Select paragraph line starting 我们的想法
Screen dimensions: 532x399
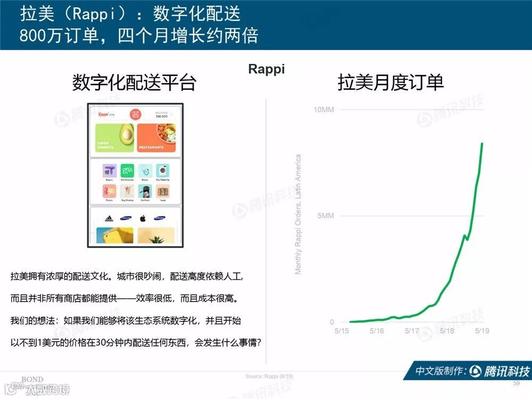pyautogui.click(x=126, y=321)
